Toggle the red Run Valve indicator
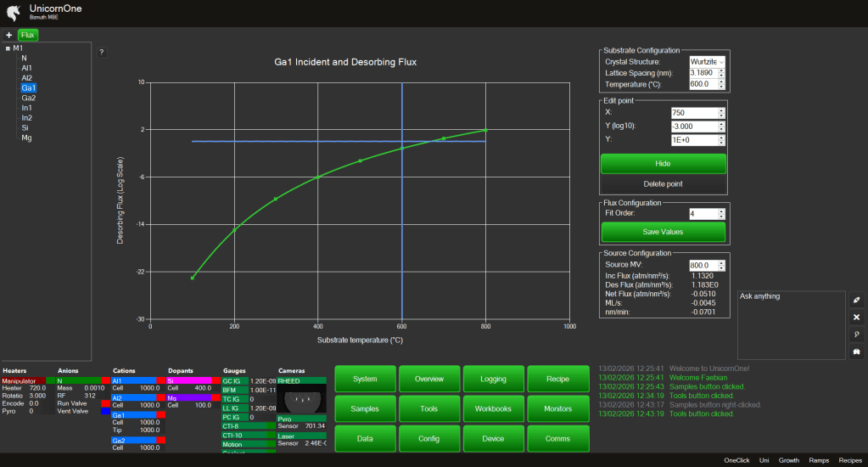This screenshot has height=467, width=868. tap(105, 403)
